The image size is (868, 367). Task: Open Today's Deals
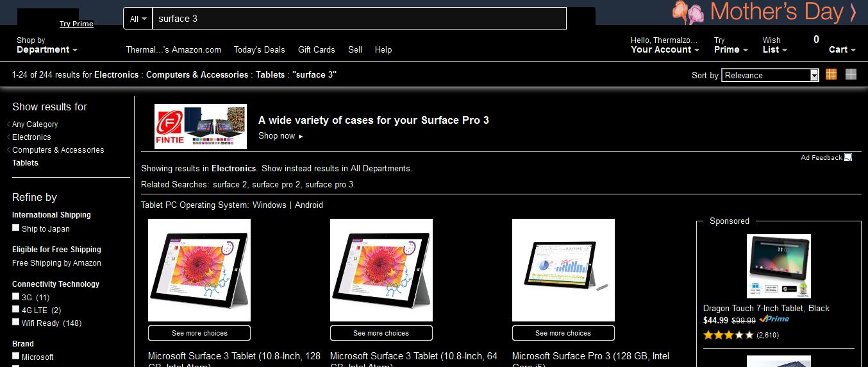[x=259, y=49]
